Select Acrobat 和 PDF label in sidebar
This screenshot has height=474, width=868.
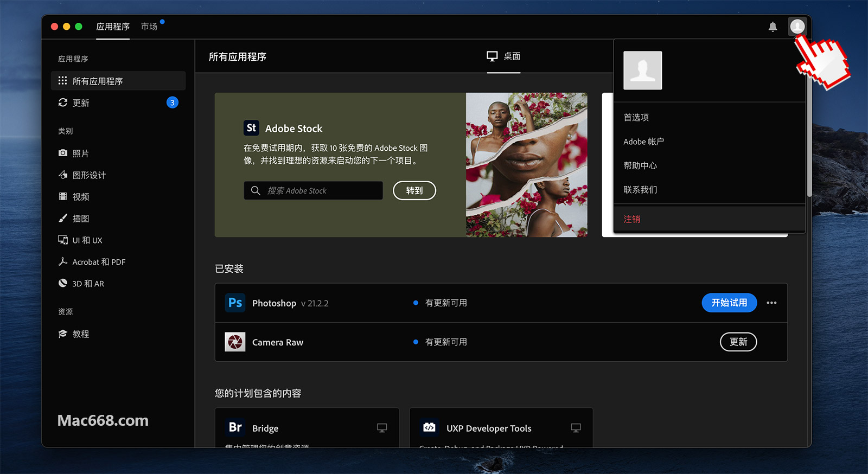pyautogui.click(x=99, y=262)
